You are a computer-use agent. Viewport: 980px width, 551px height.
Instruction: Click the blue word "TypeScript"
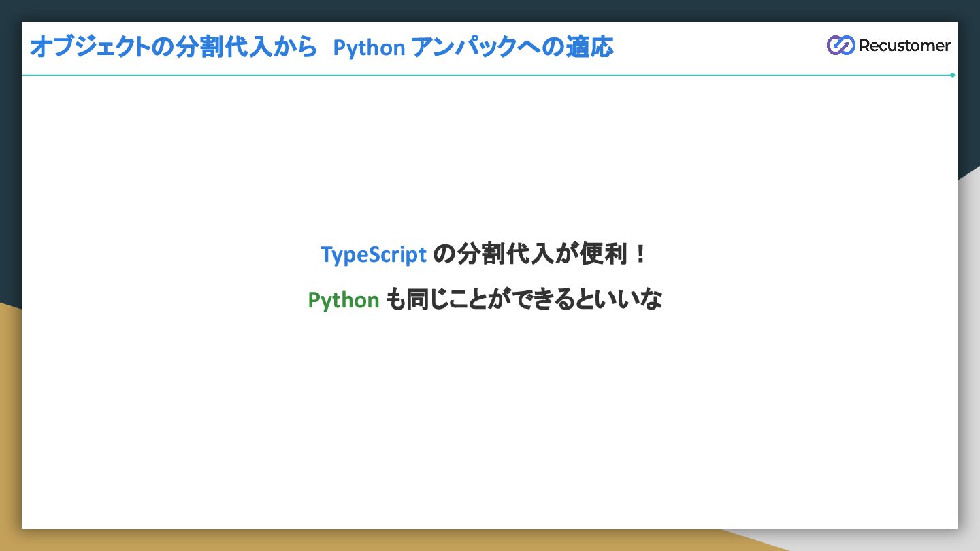(374, 255)
